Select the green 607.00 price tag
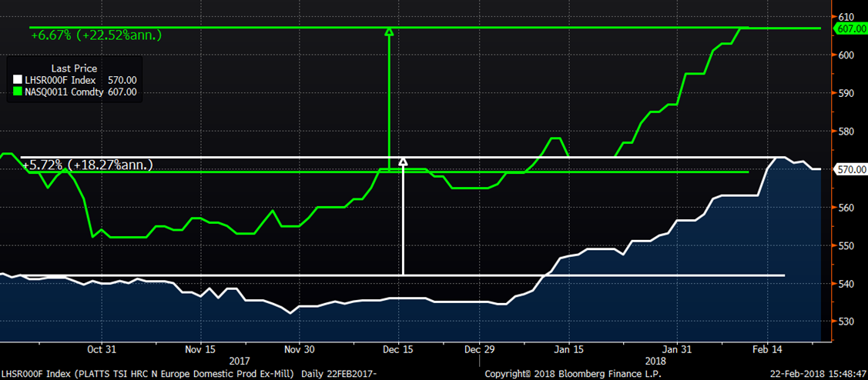The height and width of the screenshot is (380, 868). tap(852, 28)
